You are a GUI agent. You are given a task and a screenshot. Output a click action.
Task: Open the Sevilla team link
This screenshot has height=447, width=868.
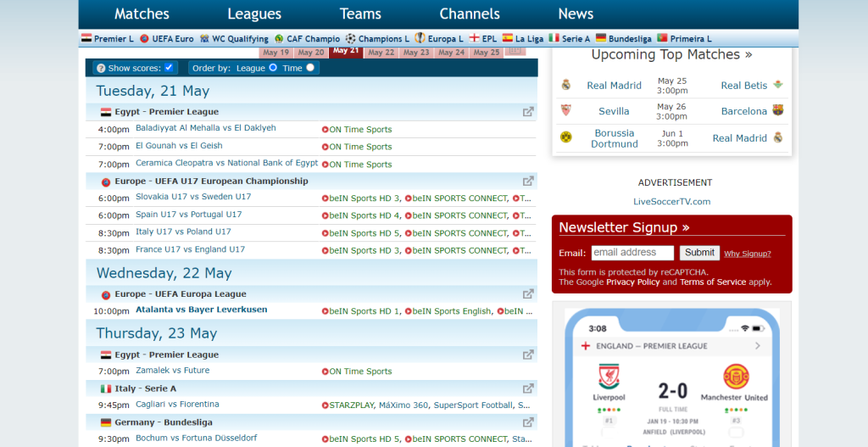tap(614, 111)
